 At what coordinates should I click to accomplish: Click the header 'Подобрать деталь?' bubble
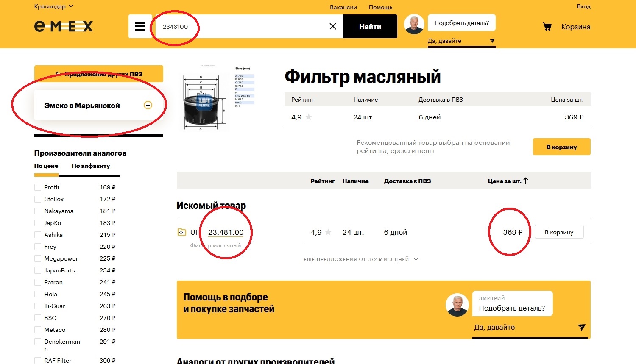click(462, 23)
